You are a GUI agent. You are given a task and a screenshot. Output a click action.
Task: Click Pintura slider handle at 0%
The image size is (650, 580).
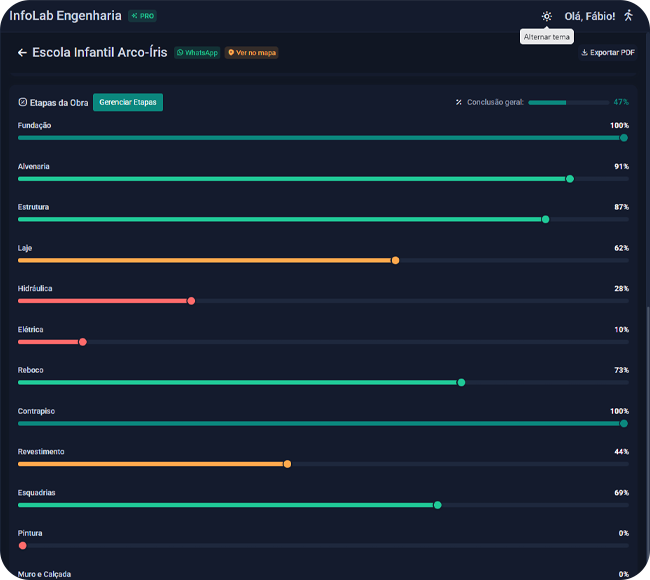point(23,546)
